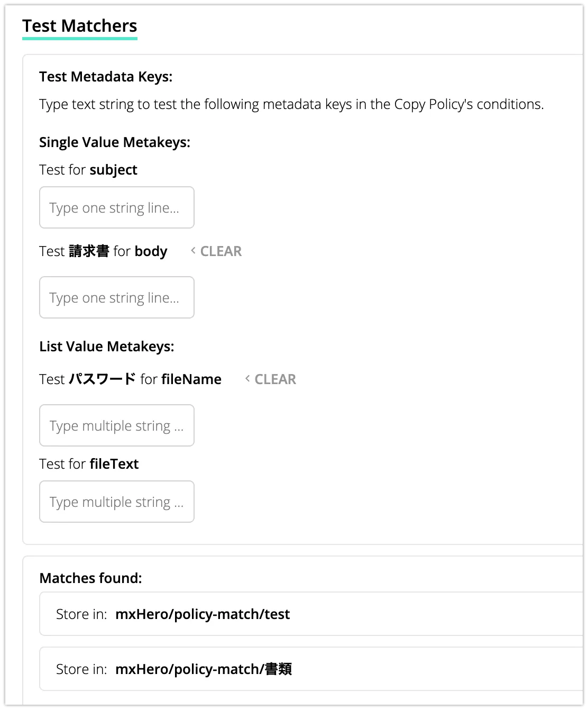This screenshot has width=588, height=710.
Task: Focus the fileName multiple string input
Action: point(117,425)
